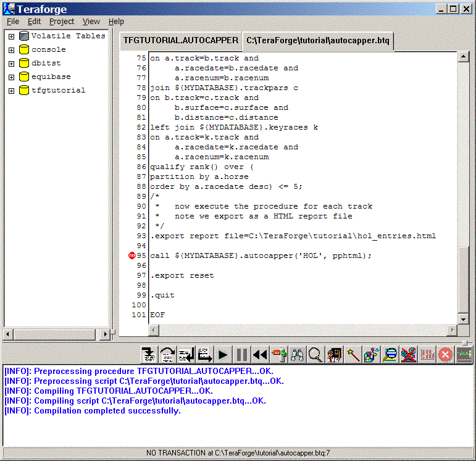Click the editor horizontal scroll right arrow
Viewport: 476px width, 461px height.
point(452,330)
